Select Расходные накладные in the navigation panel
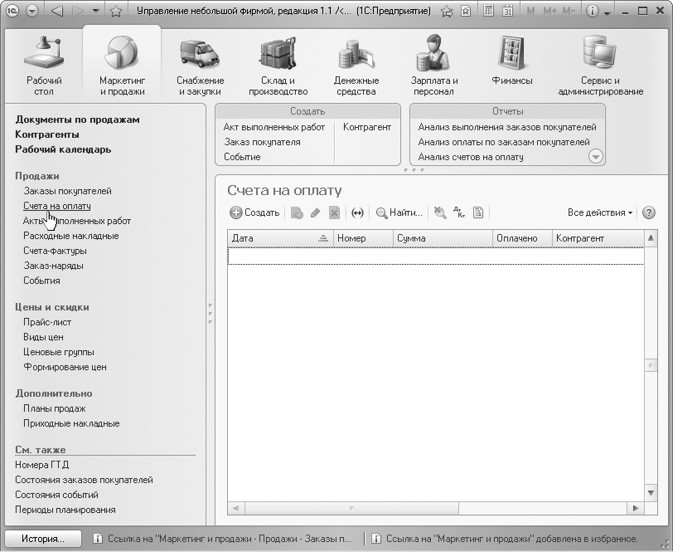This screenshot has width=673, height=552. [71, 236]
